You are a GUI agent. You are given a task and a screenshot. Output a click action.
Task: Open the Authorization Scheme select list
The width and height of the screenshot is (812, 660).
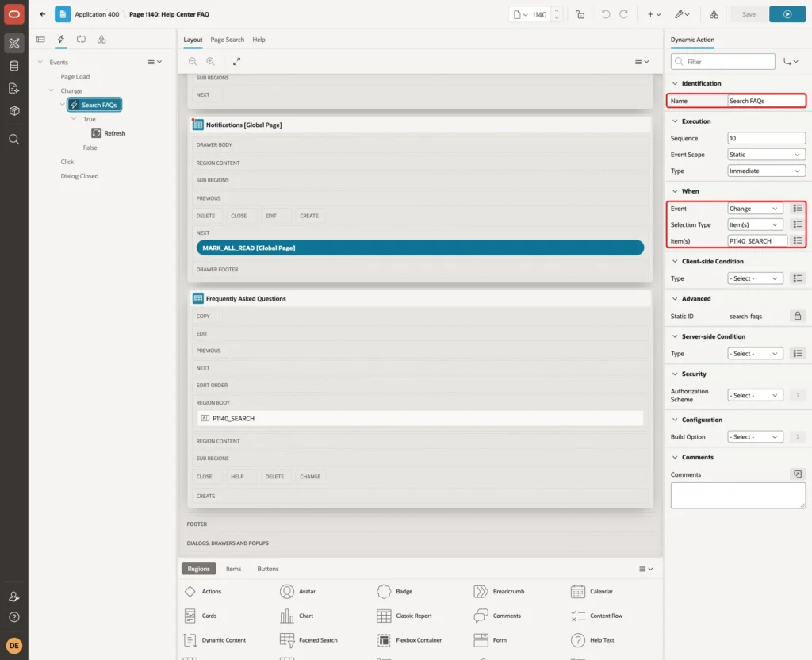(755, 395)
